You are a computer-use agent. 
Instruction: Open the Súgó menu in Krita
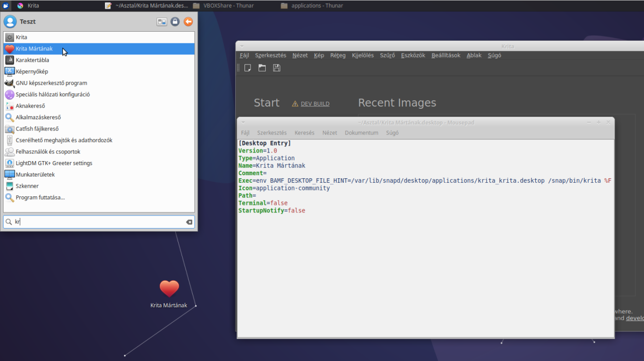click(x=495, y=55)
